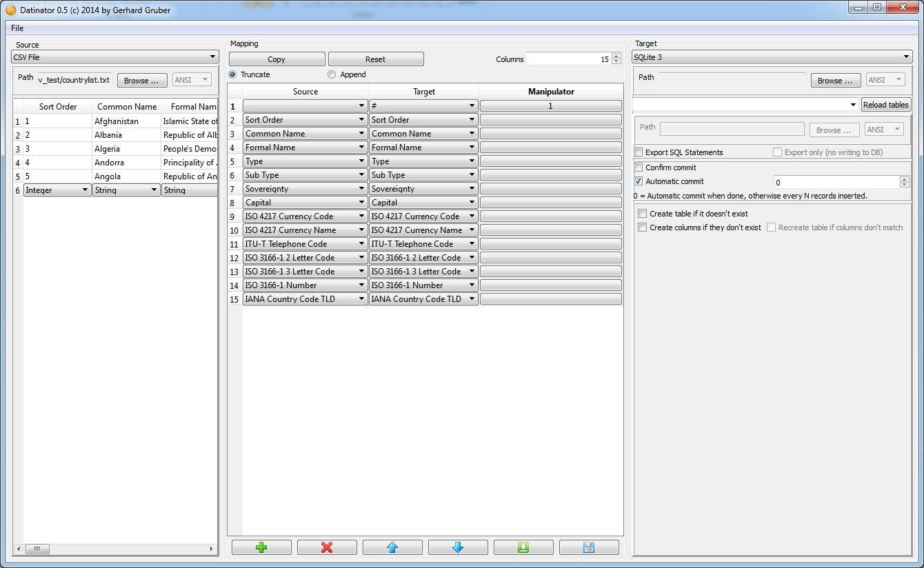Viewport: 924px width, 568px height.
Task: Click the Andorra cell in source table
Action: 126,163
